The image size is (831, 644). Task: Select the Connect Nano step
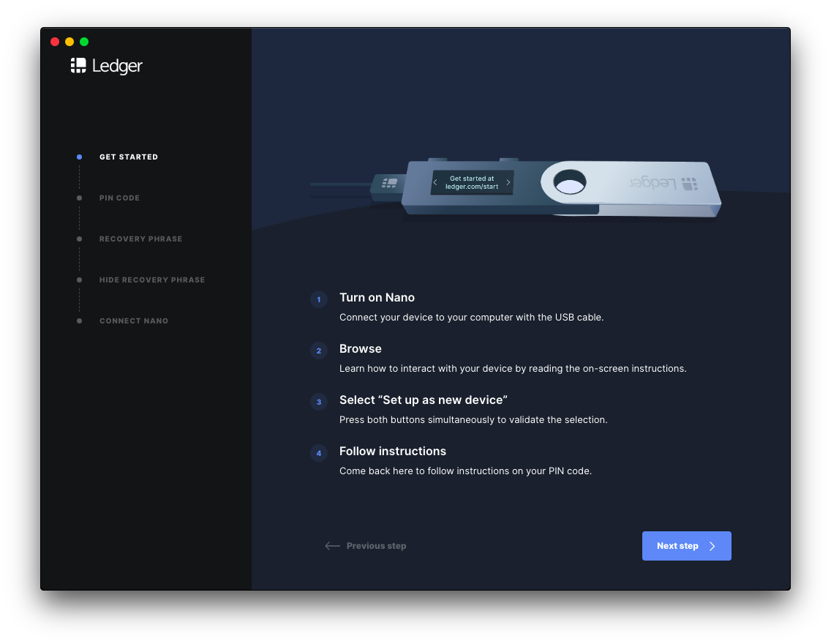(134, 321)
